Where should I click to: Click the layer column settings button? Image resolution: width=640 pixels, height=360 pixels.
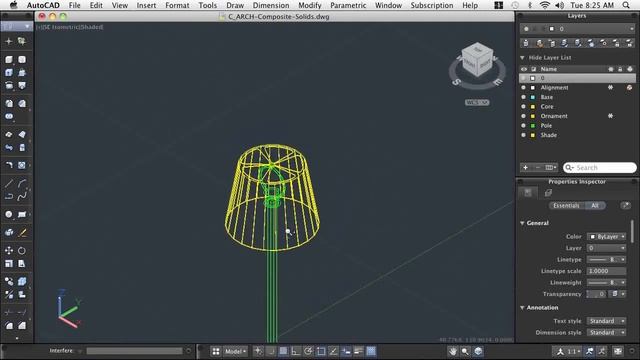coord(551,167)
